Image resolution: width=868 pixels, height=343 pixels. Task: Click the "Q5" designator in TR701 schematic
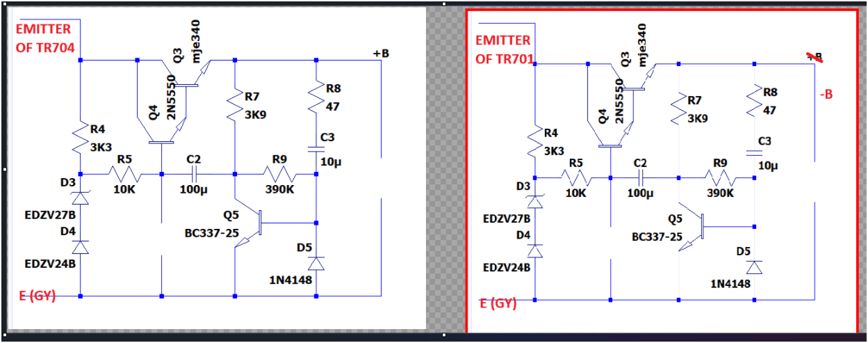click(675, 218)
